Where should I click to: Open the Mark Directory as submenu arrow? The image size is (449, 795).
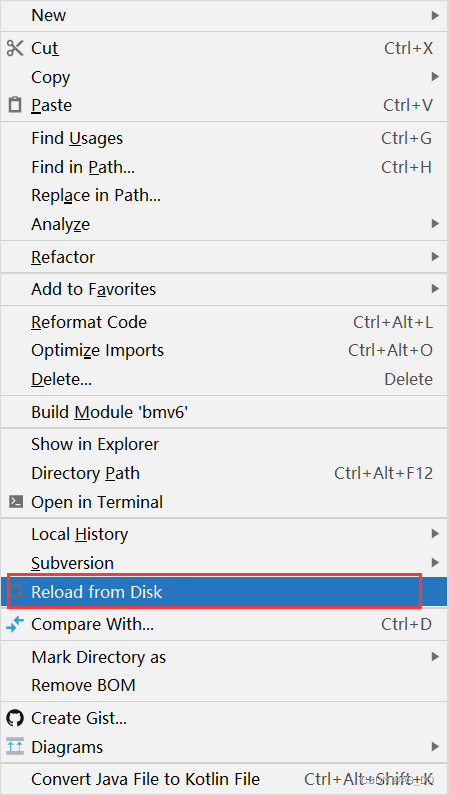pos(435,657)
